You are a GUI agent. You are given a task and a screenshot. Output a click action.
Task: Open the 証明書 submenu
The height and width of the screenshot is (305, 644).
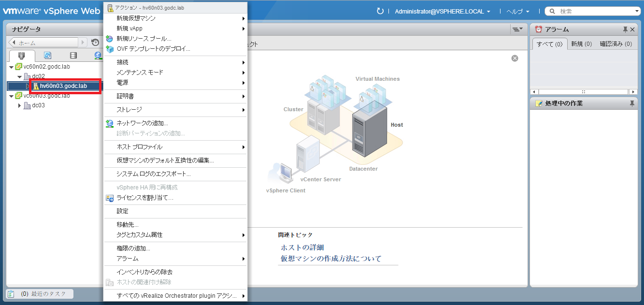click(x=175, y=96)
